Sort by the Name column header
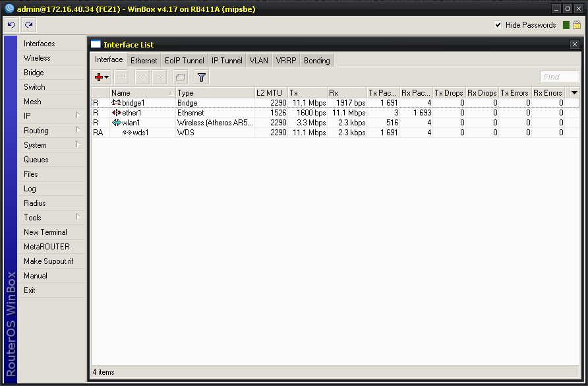 click(142, 93)
